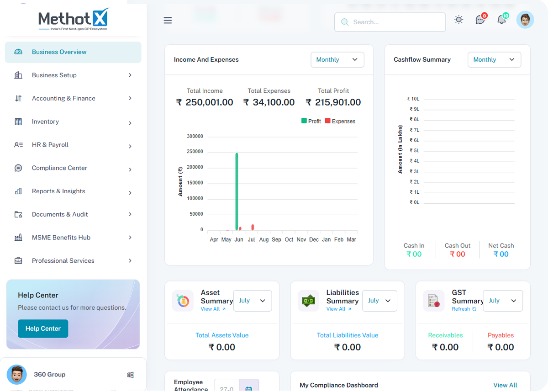Expand Inventory chevron
Screen dimensions: 548x392
(x=130, y=123)
